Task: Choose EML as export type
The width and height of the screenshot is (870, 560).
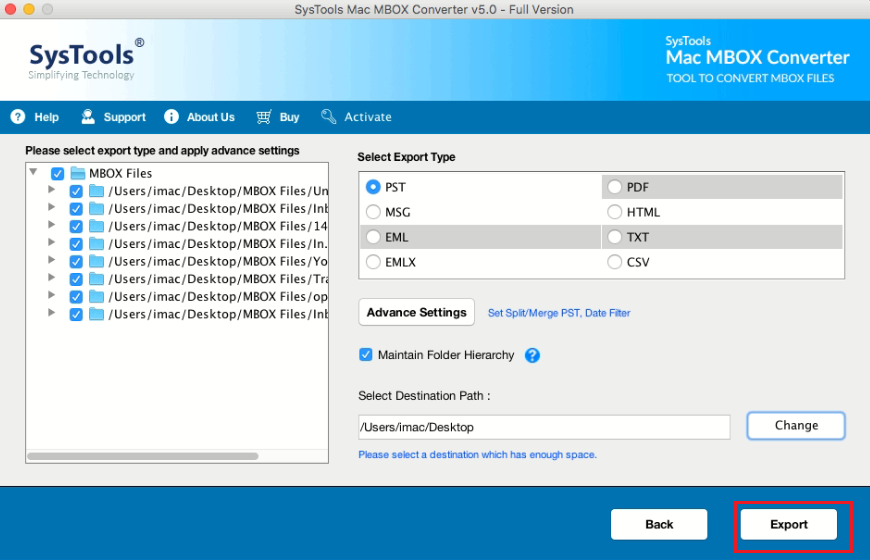Action: (x=373, y=237)
